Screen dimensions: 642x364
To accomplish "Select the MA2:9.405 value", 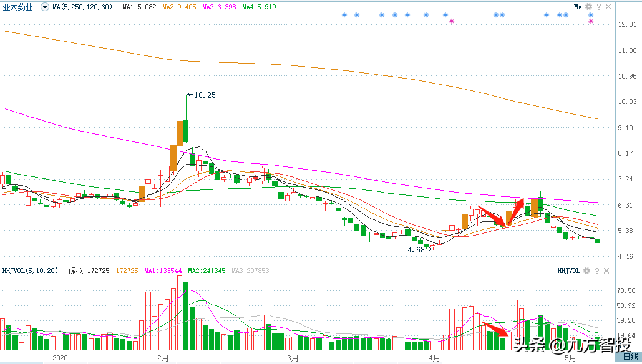I will pyautogui.click(x=179, y=7).
